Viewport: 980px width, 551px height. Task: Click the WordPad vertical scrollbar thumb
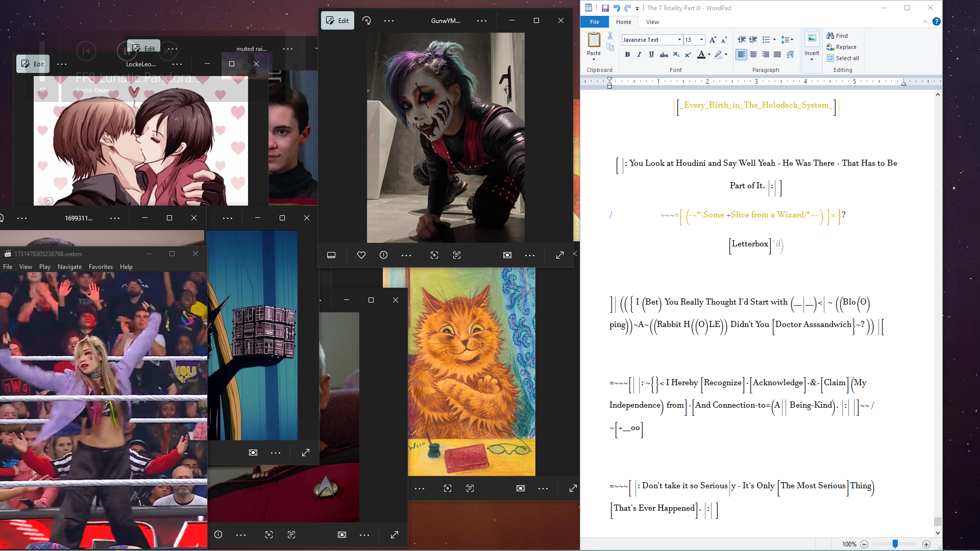[x=938, y=521]
